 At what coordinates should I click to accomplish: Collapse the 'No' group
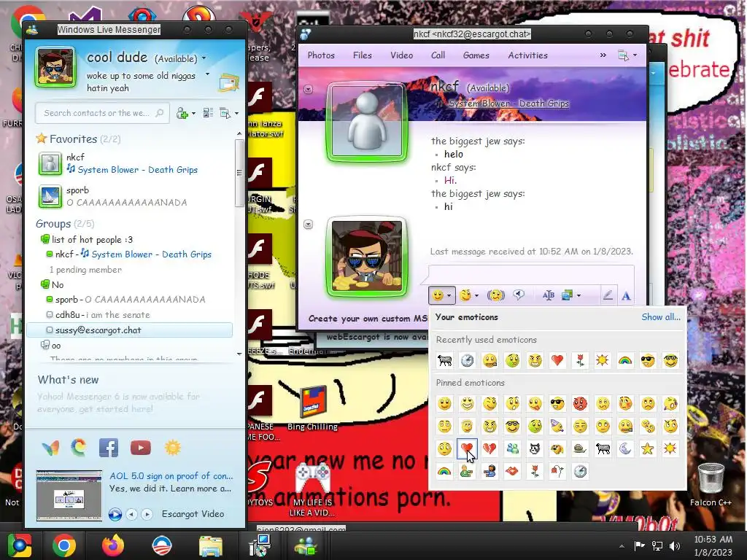[x=44, y=284]
